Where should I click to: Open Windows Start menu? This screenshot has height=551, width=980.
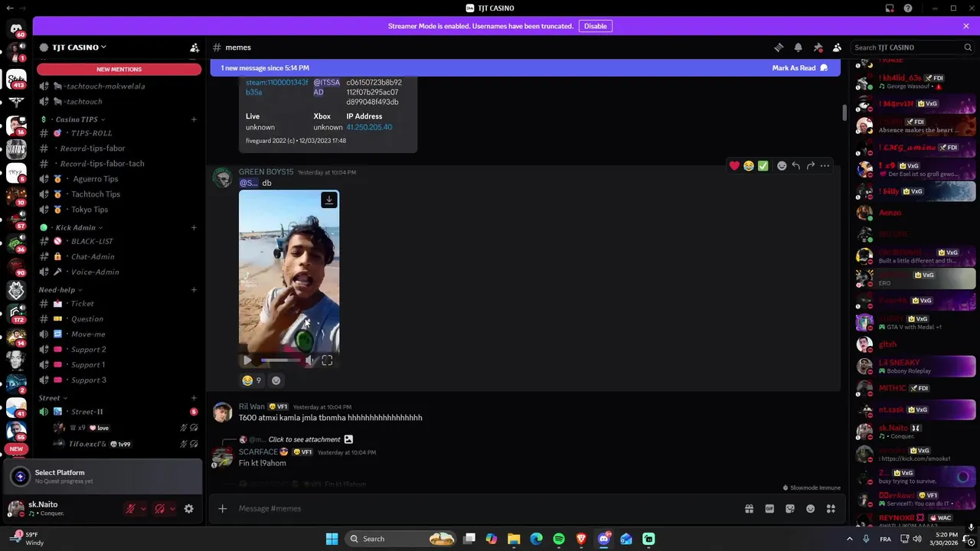click(332, 539)
